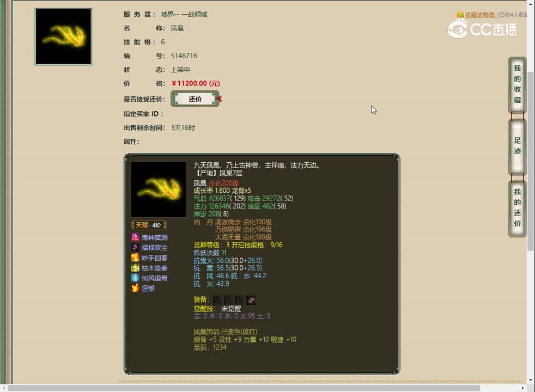Viewport: 535px width, 392px height.
Task: Click the 凤凰饰品:已变色(玫红) line
Action: click(226, 332)
